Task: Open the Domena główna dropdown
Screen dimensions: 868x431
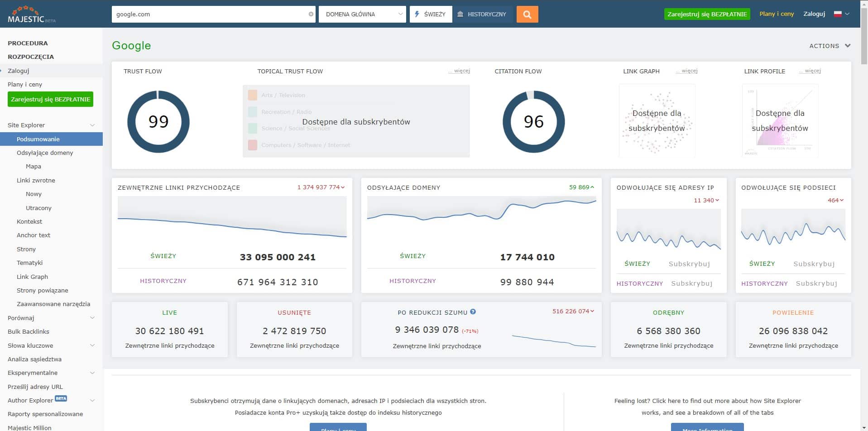Action: (362, 14)
